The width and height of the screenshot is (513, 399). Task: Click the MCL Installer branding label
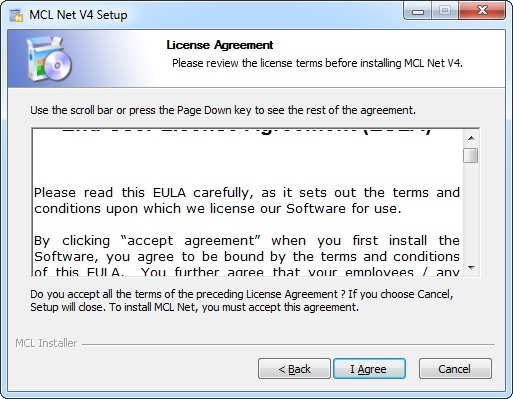pyautogui.click(x=46, y=343)
